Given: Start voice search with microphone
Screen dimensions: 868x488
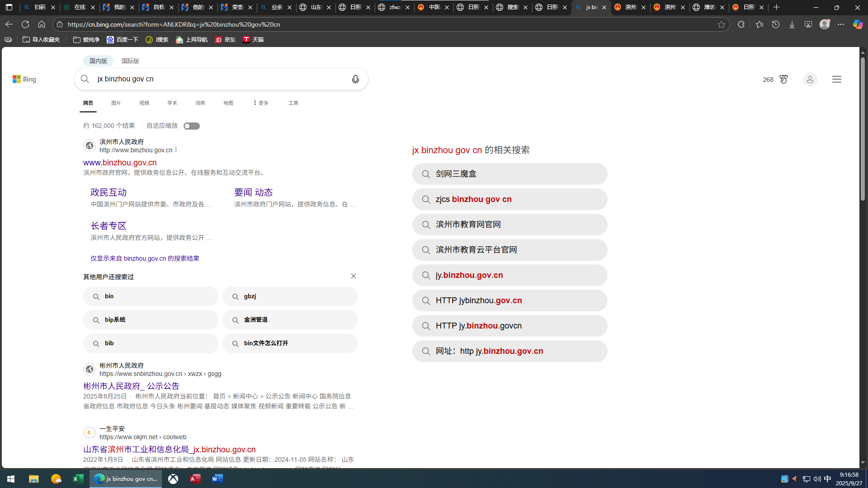Looking at the screenshot, I should click(x=355, y=79).
